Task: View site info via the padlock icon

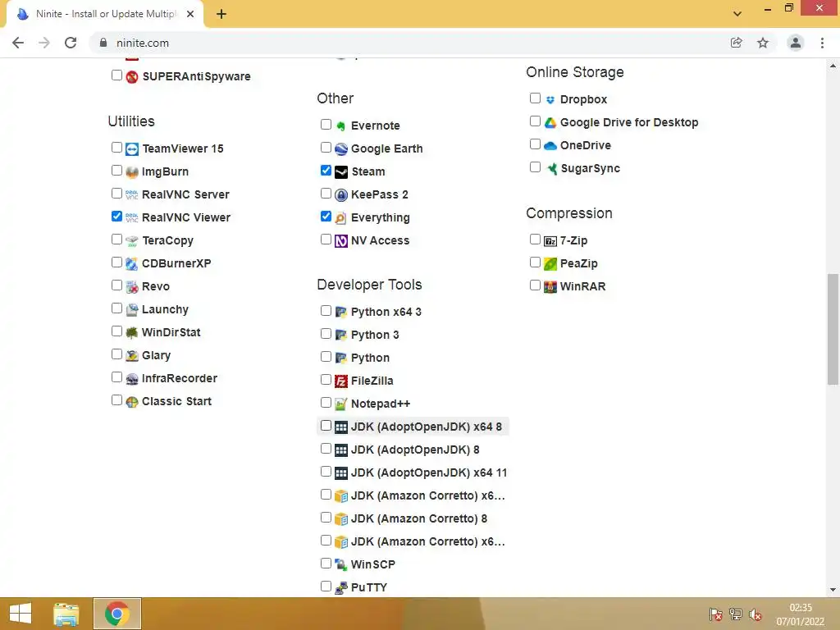Action: 103,43
